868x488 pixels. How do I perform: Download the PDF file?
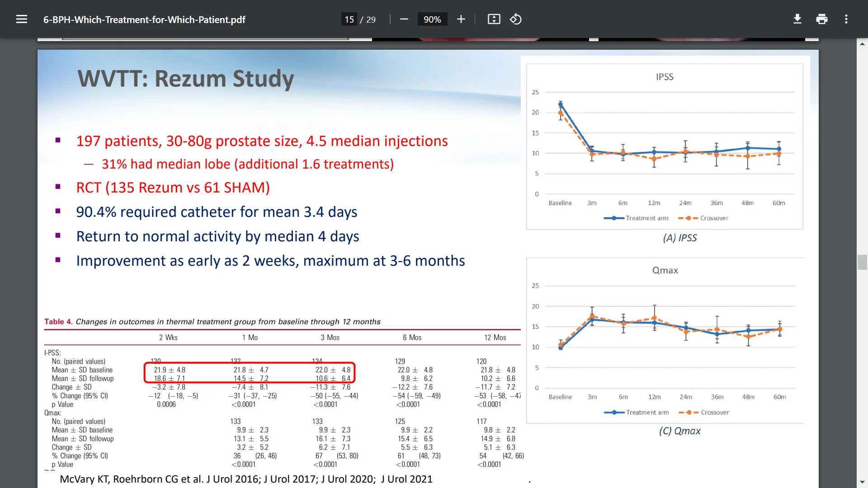[797, 19]
